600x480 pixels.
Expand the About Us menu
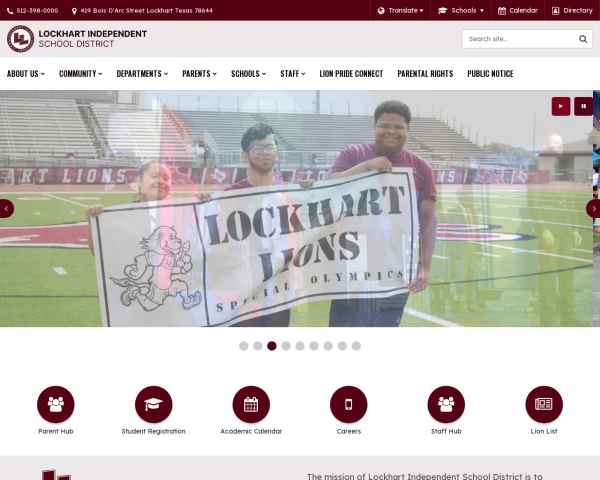click(26, 73)
